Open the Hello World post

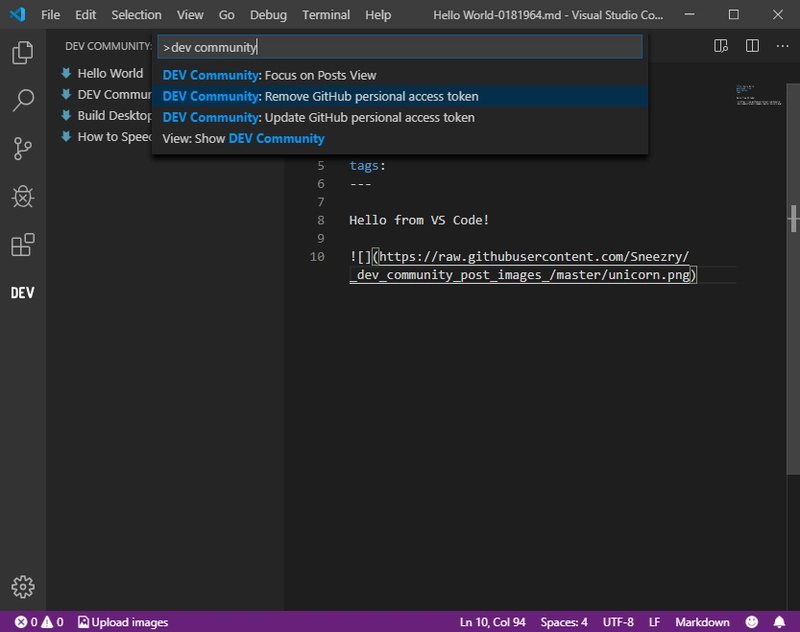(x=110, y=73)
